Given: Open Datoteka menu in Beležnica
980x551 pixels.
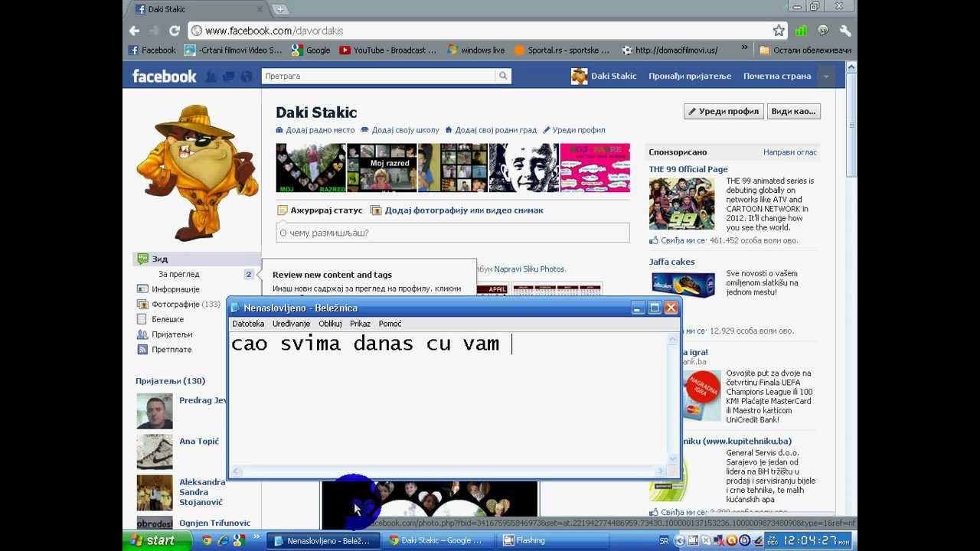Looking at the screenshot, I should pos(248,324).
